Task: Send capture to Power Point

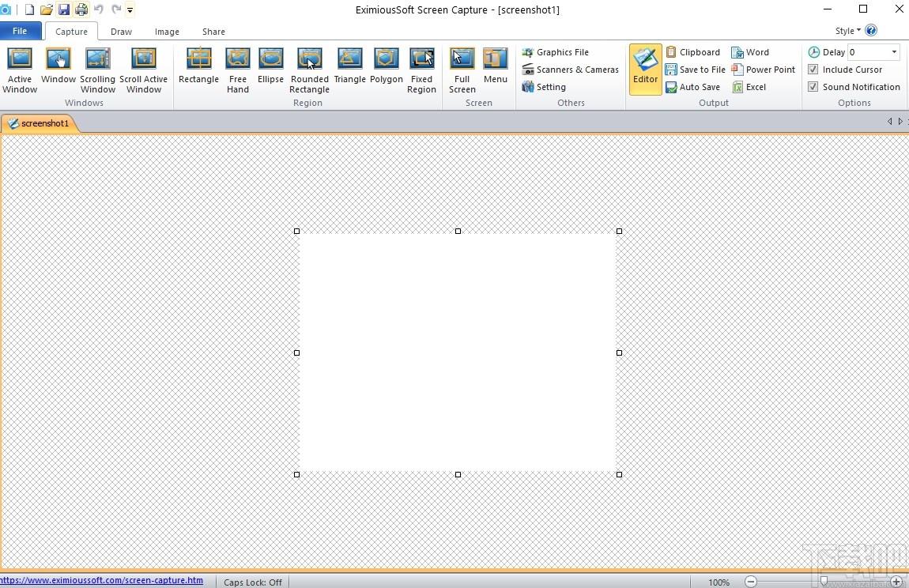Action: [x=764, y=70]
